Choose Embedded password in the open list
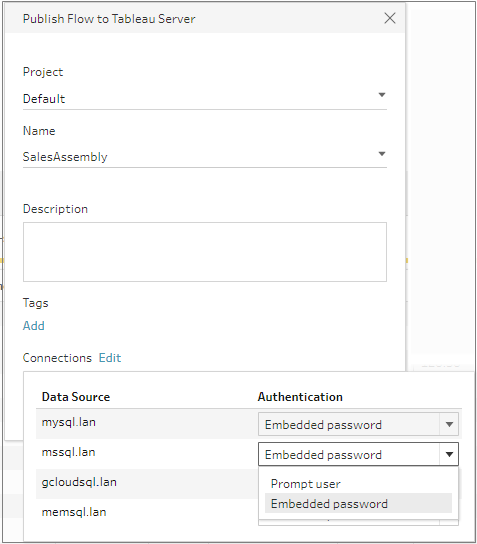Viewport: 477px width, 544px height. tap(358, 503)
